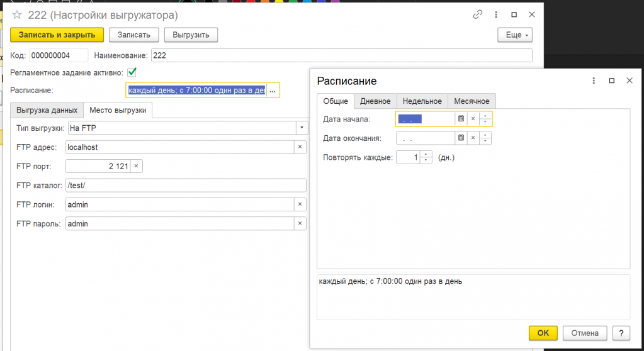Open schedule picker via ellipsis button
The width and height of the screenshot is (644, 351).
coord(273,91)
